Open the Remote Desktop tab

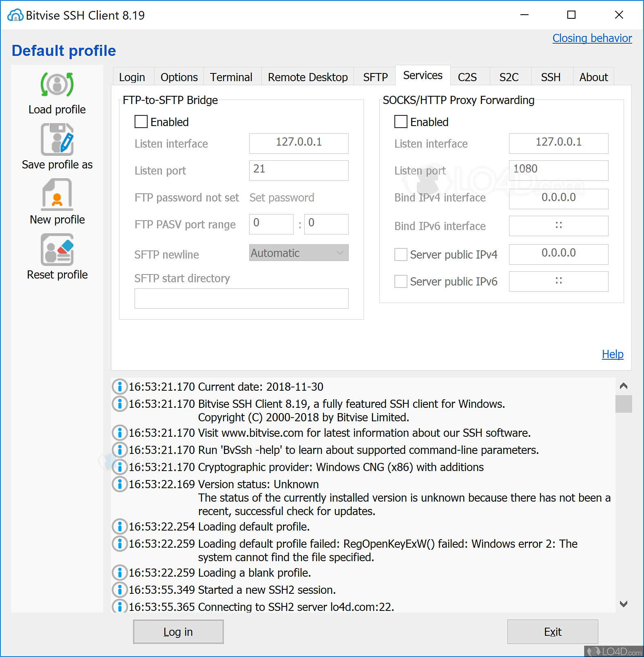click(x=308, y=77)
